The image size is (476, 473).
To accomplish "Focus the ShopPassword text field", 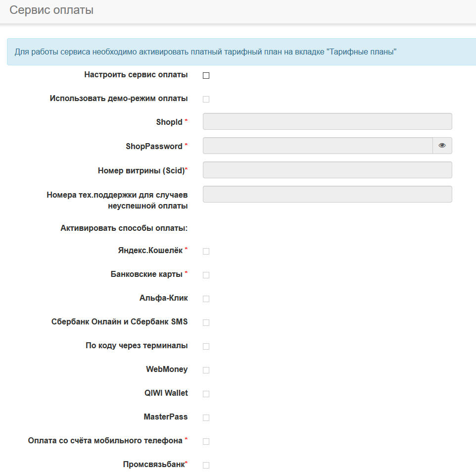I will click(318, 146).
